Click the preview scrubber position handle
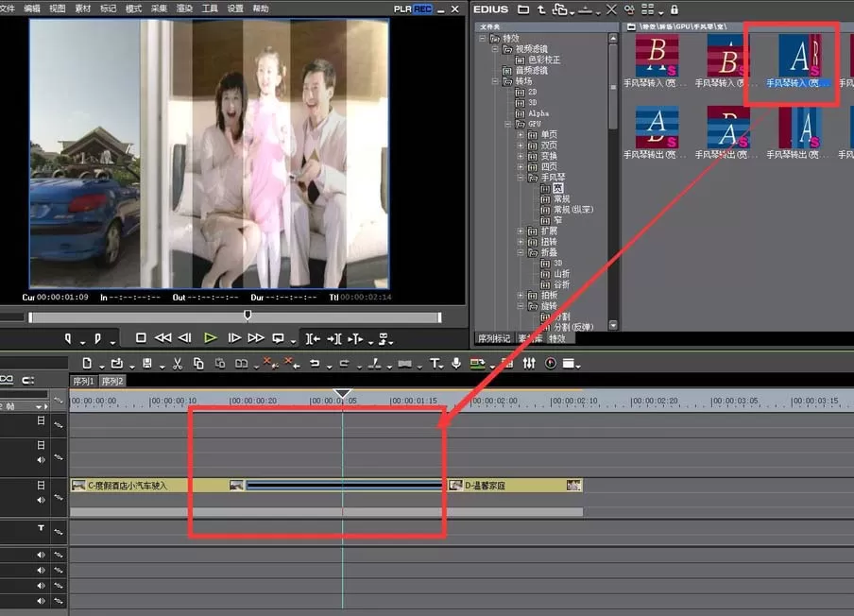 [248, 315]
